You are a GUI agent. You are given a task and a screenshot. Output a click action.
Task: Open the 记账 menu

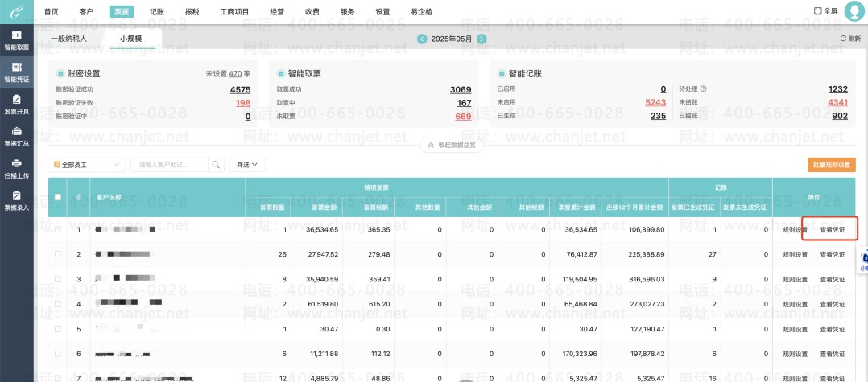(157, 11)
